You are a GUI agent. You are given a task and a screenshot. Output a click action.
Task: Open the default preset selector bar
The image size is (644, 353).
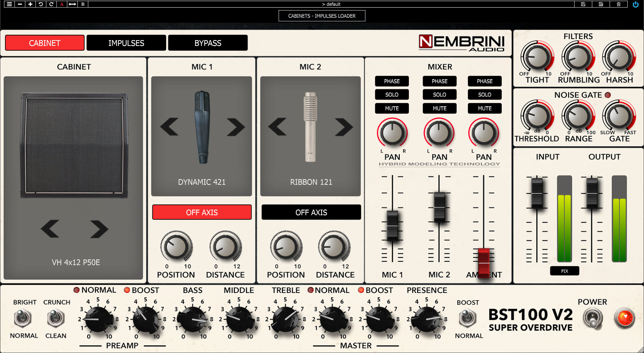click(331, 4)
